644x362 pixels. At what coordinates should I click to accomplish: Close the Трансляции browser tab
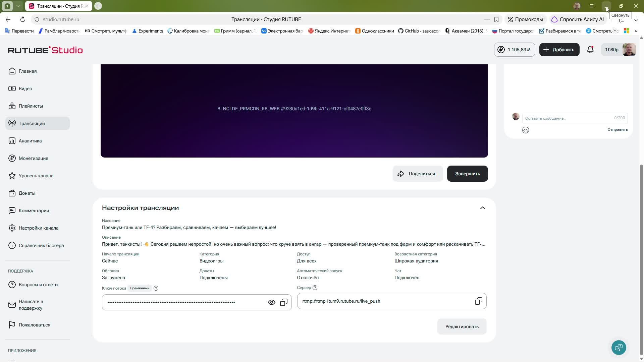87,6
